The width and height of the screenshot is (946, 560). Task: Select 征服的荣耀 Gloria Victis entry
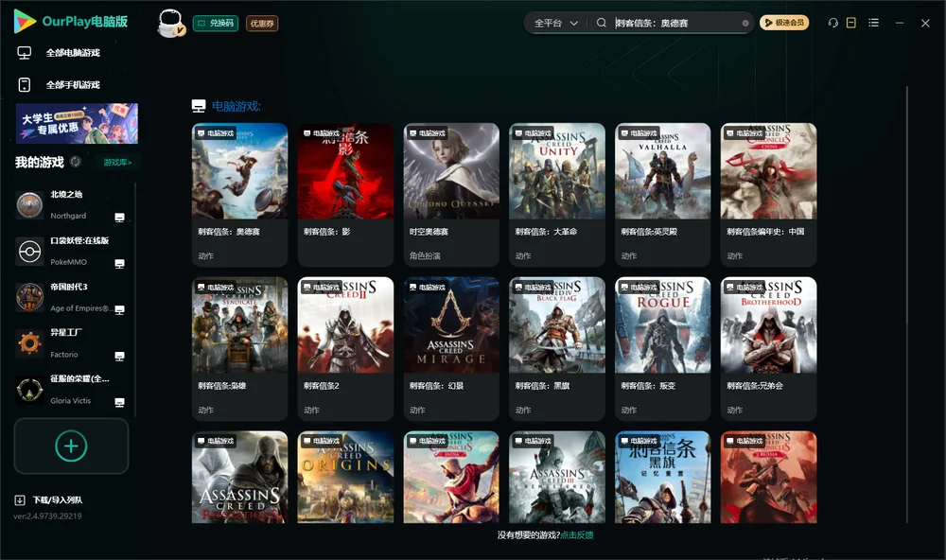(x=71, y=390)
